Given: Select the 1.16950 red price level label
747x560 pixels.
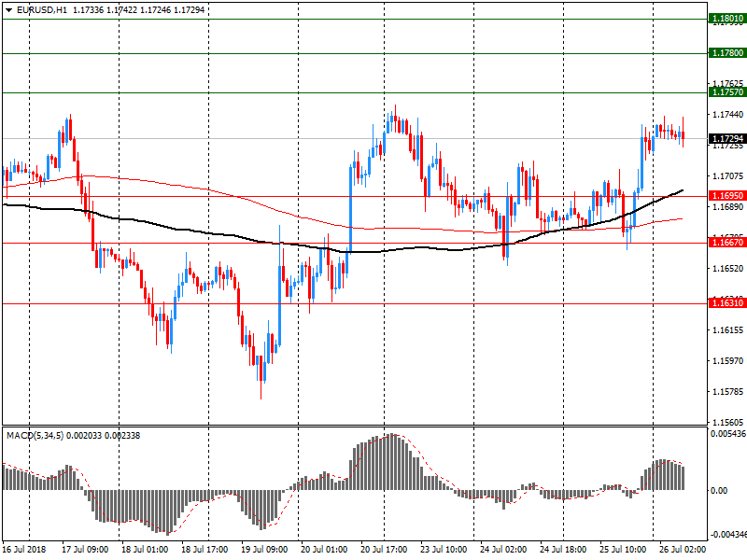Looking at the screenshot, I should [x=727, y=196].
